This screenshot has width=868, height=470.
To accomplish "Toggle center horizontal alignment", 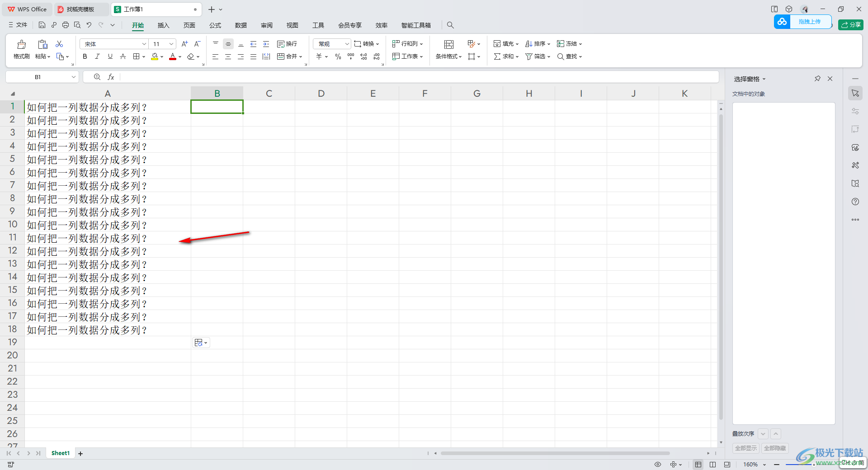I will pyautogui.click(x=228, y=56).
